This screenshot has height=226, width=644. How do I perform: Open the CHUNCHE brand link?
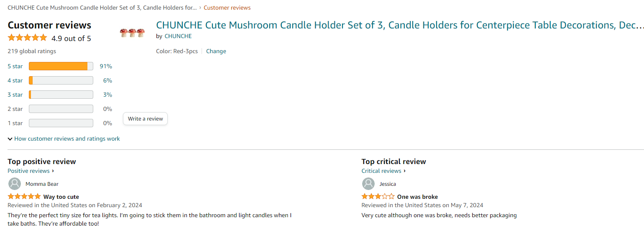pyautogui.click(x=178, y=36)
